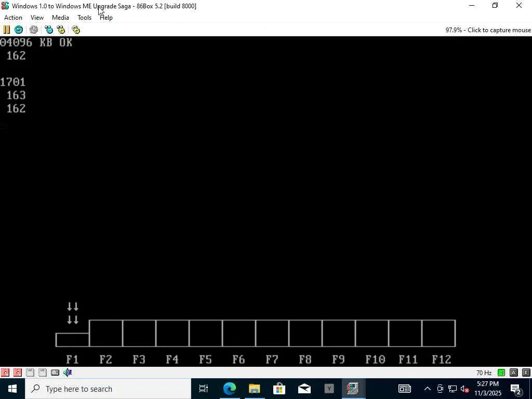This screenshot has width=532, height=399.
Task: Open machine settings gear icon
Action: 76,30
